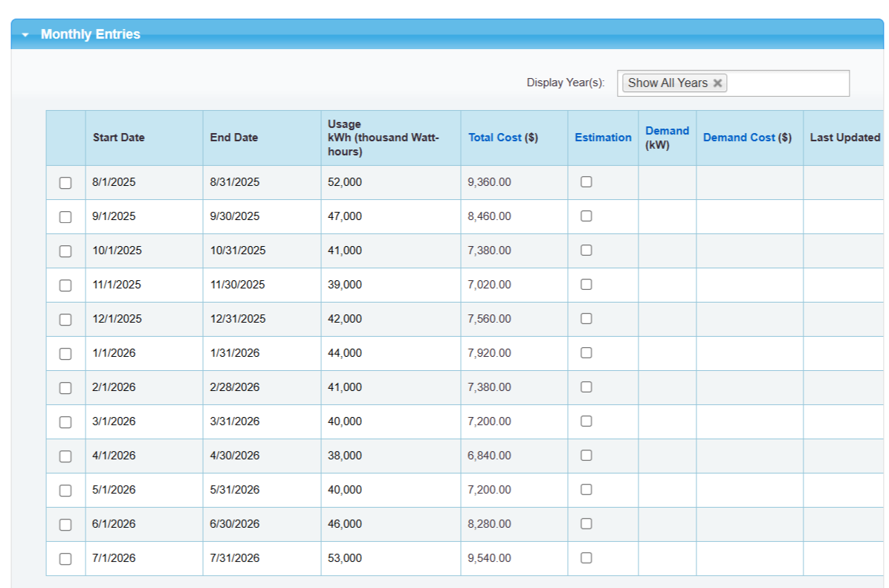Viewport: 889px width, 588px height.
Task: Click the total cost 8,460.00
Action: click(489, 216)
